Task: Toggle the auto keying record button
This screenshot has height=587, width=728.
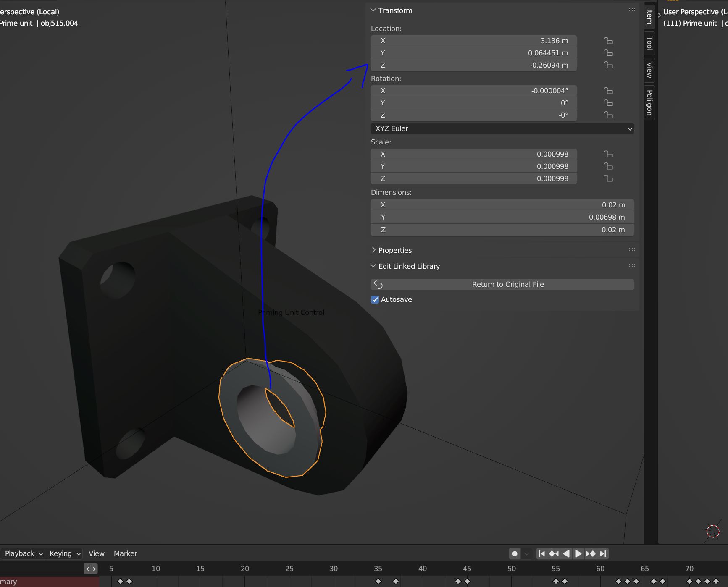Action: [515, 554]
